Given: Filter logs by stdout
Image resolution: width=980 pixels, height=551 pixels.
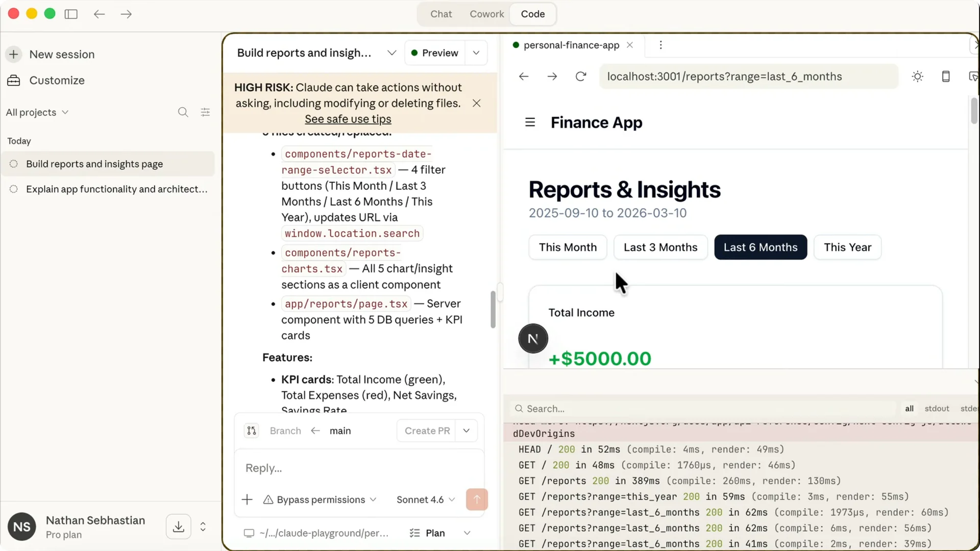Looking at the screenshot, I should point(937,409).
